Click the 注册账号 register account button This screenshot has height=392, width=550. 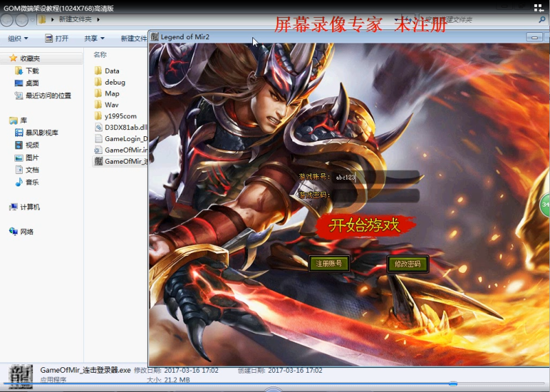(x=329, y=263)
